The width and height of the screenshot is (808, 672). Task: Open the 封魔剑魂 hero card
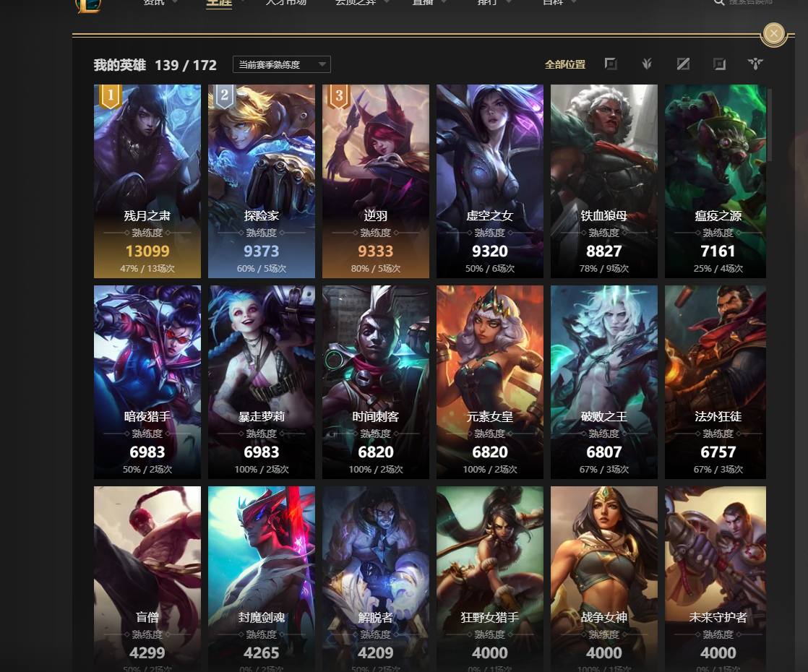(261, 579)
